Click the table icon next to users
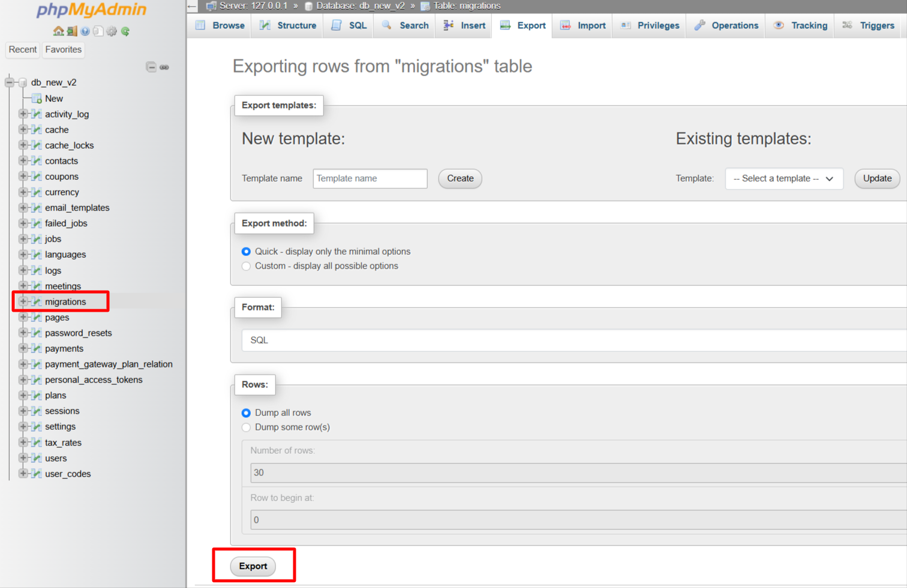907x588 pixels. pos(37,458)
